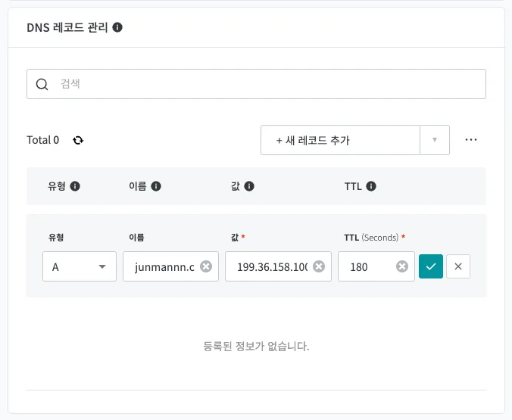Open the three-dot more options menu
This screenshot has height=420, width=512.
pyautogui.click(x=471, y=140)
